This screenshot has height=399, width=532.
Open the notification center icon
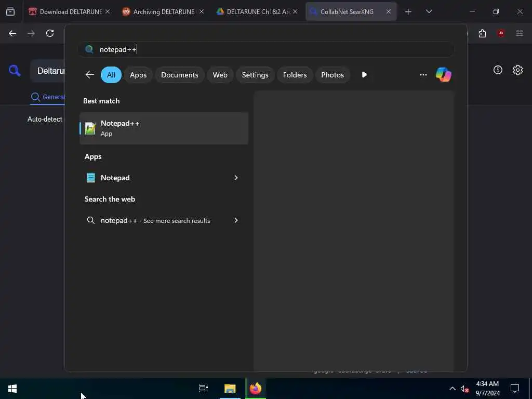tap(515, 389)
